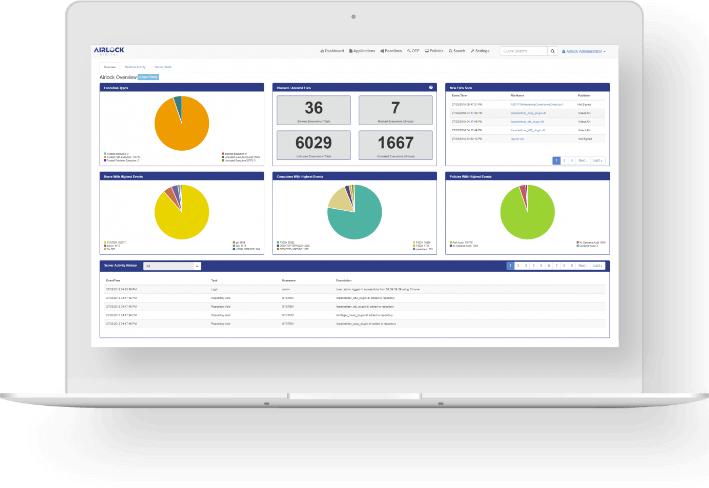Open the Settings nav item
Screen dimensions: 709x488
(480, 51)
